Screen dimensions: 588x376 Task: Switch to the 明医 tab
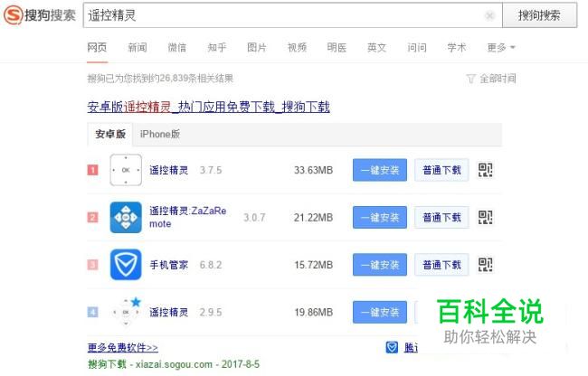click(x=337, y=48)
